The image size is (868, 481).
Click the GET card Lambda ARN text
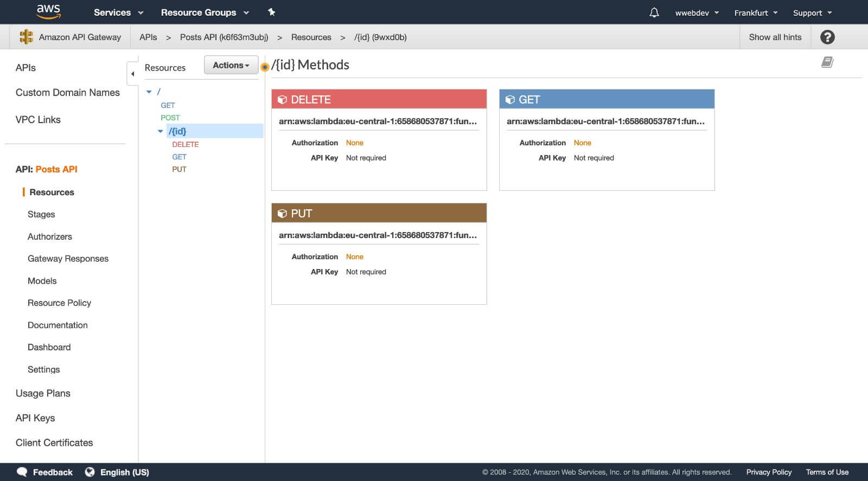tap(605, 121)
